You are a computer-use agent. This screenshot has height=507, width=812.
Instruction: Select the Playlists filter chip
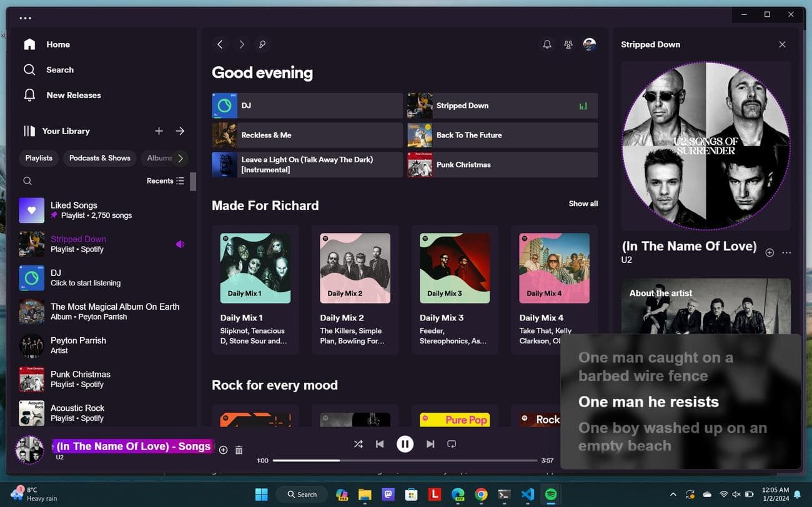click(39, 158)
